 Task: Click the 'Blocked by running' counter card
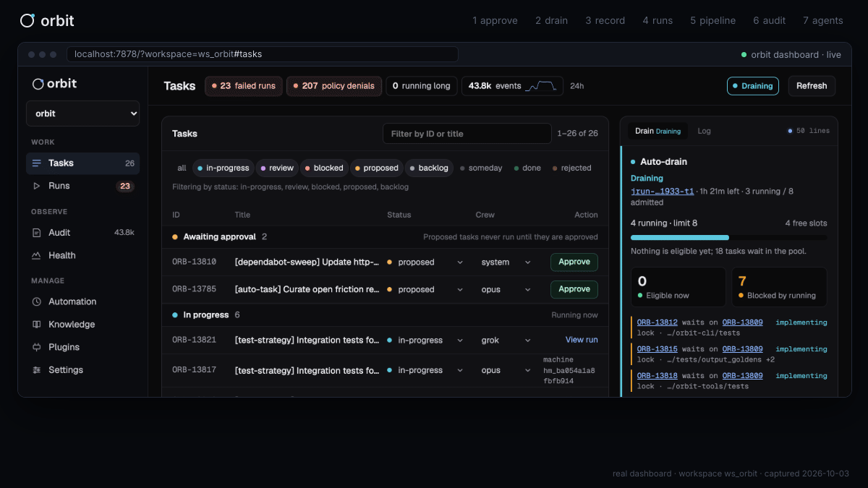pyautogui.click(x=779, y=287)
